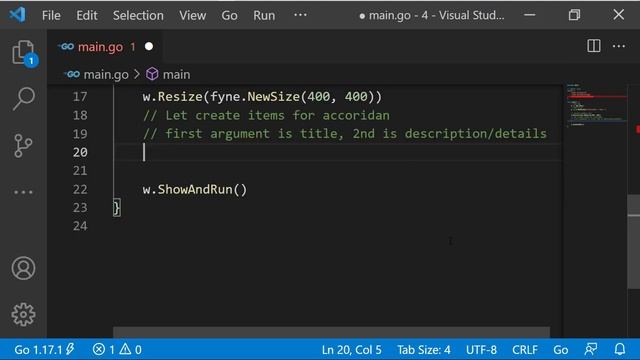640x360 pixels.
Task: Minimize the Visual Studio Code window
Action: click(x=530, y=15)
